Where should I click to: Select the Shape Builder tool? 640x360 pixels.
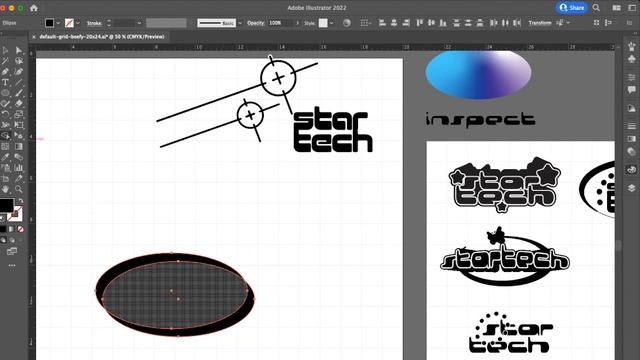tap(5, 136)
